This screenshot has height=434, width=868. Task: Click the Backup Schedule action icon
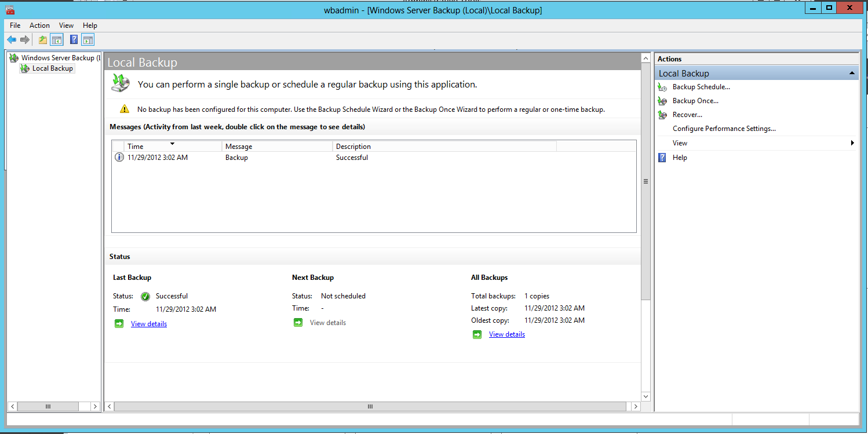pos(663,87)
